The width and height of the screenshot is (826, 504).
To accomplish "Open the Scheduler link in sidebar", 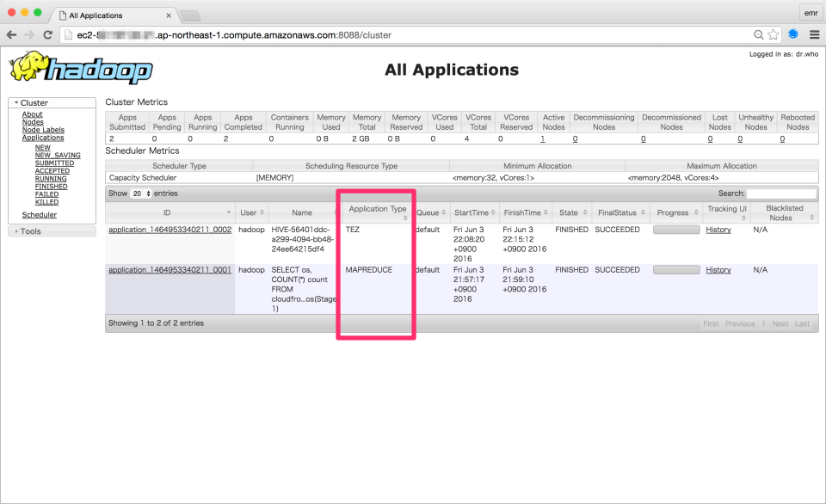I will point(39,215).
